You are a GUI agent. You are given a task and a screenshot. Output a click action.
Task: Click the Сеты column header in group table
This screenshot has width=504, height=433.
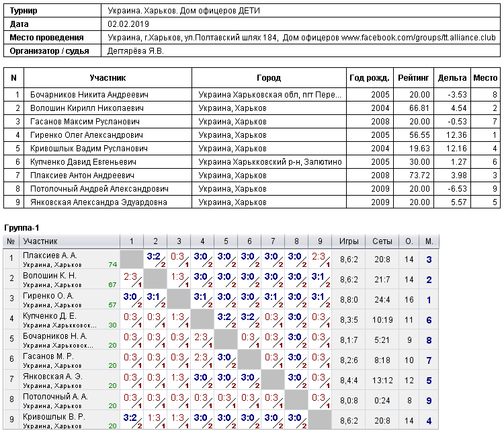coord(382,241)
